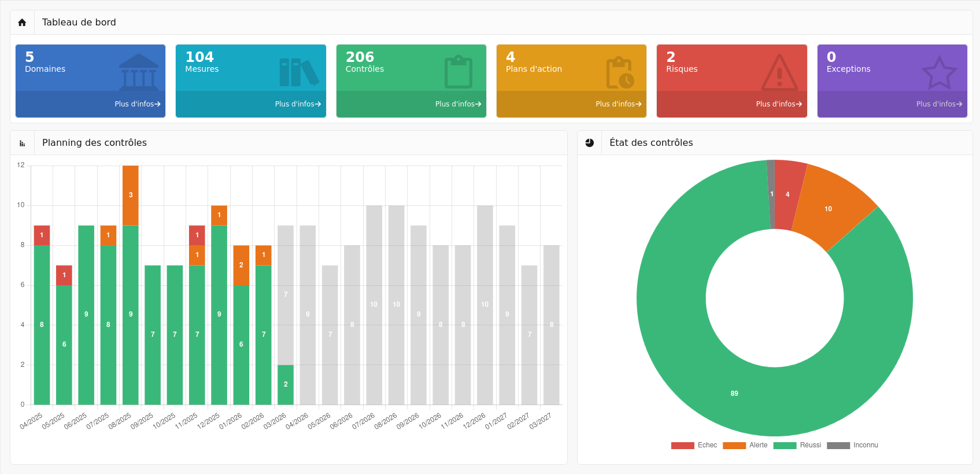This screenshot has height=474, width=980.
Task: Click the star icon on Exceptions card
Action: (x=939, y=73)
